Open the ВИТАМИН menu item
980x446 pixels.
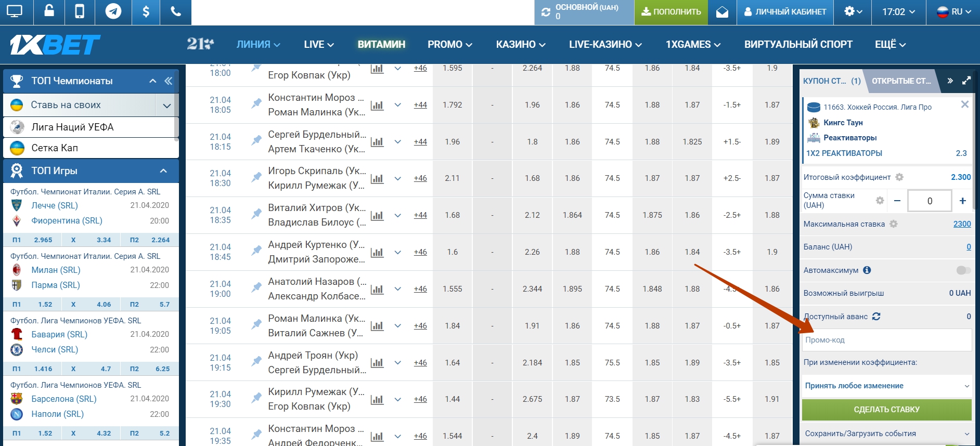[x=381, y=45]
